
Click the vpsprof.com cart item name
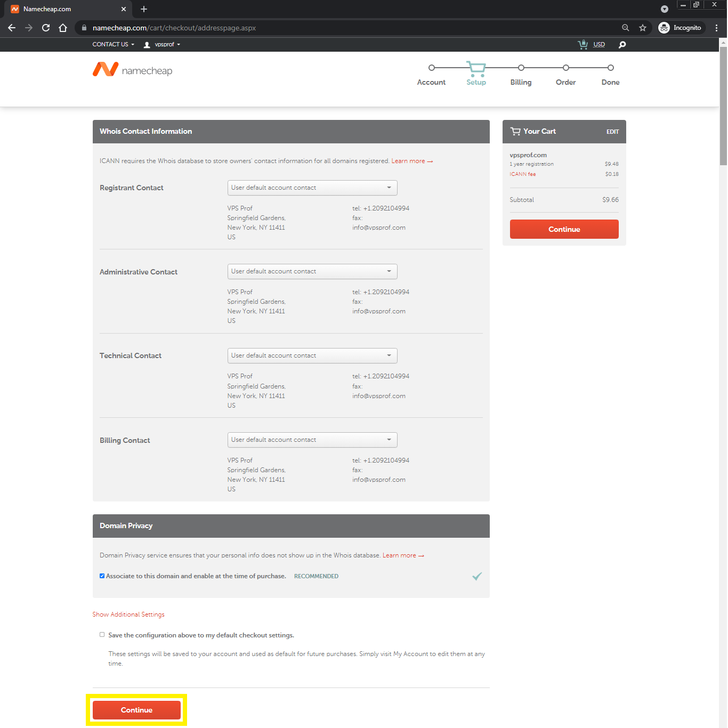528,155
